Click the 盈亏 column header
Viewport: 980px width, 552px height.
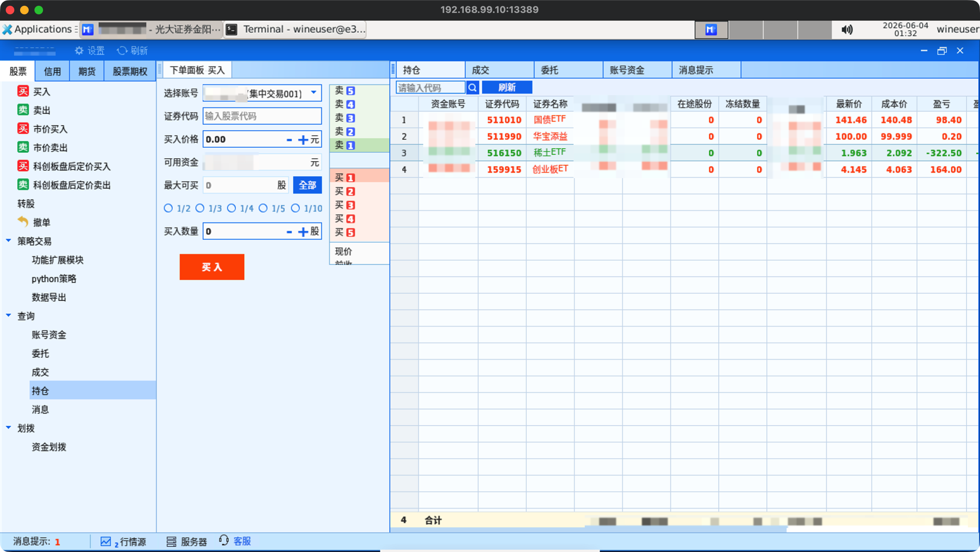pyautogui.click(x=941, y=104)
